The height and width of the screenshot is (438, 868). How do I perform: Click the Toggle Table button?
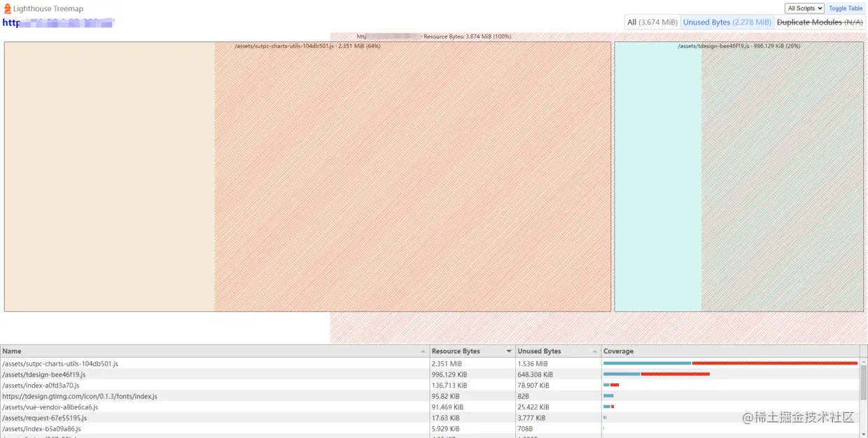click(846, 8)
